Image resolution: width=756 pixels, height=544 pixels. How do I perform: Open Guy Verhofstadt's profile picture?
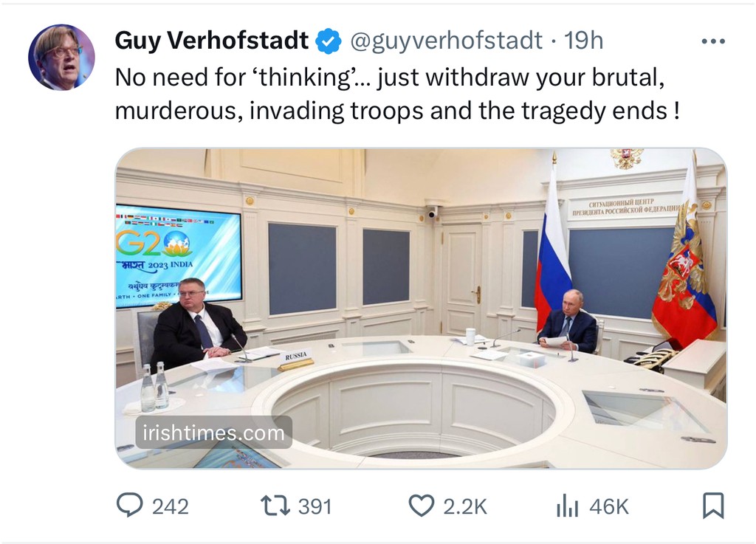coord(61,57)
